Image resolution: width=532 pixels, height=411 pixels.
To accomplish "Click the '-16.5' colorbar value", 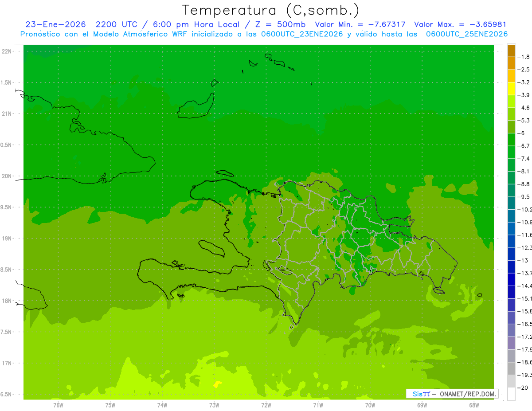I will [524, 324].
